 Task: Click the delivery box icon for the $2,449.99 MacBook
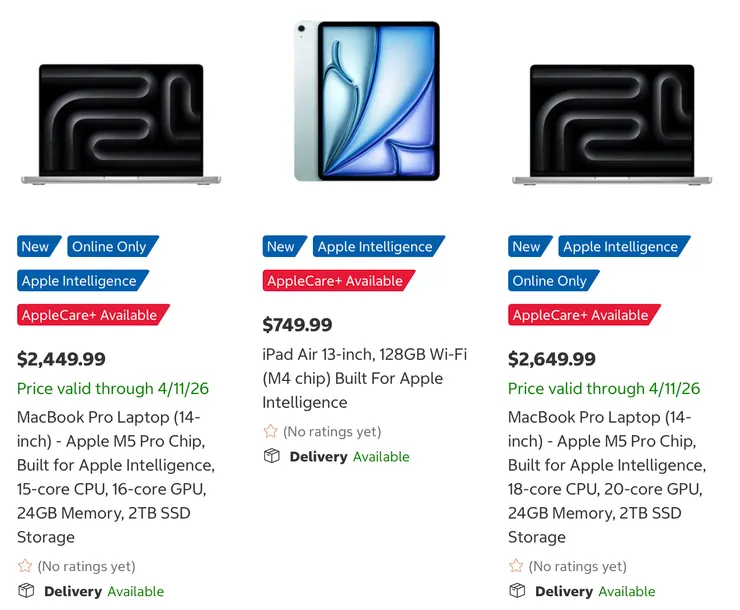pos(26,592)
